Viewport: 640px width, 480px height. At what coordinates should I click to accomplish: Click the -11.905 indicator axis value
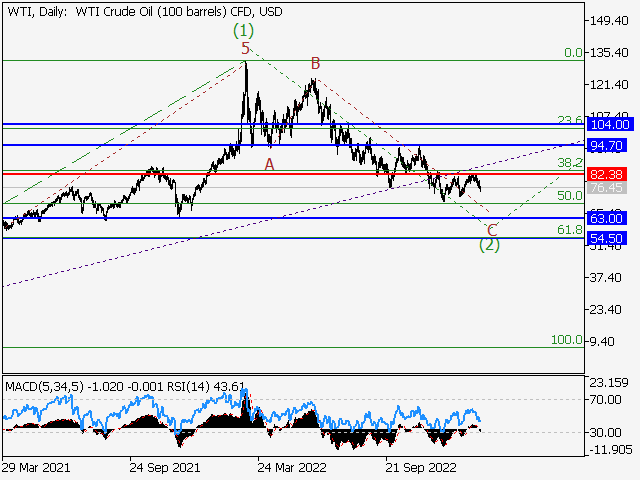[611, 450]
